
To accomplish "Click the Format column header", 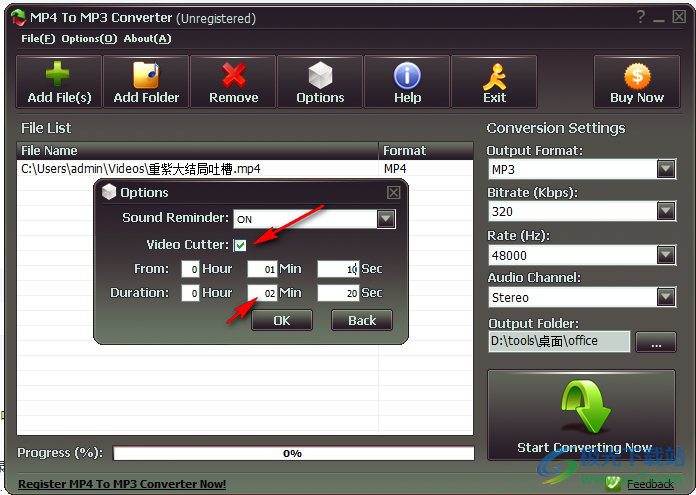I will pos(426,151).
